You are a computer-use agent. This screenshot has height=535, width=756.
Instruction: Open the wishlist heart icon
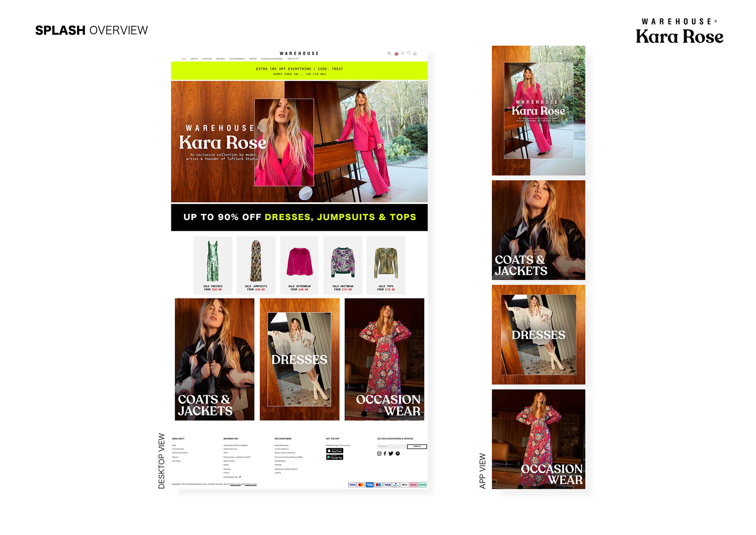[x=409, y=53]
